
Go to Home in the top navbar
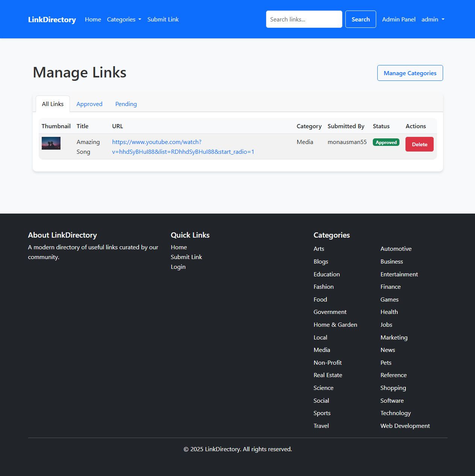93,20
